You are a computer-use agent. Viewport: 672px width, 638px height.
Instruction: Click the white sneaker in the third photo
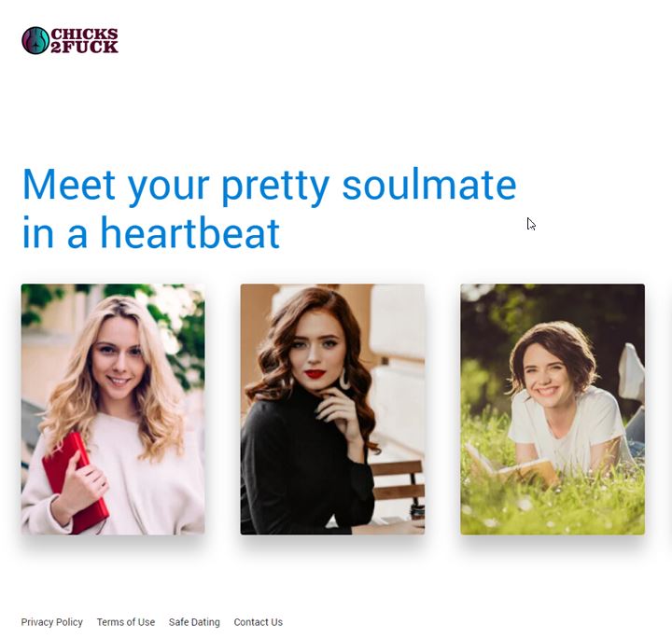pos(632,371)
